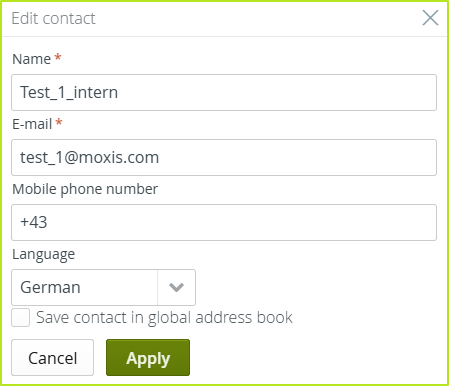
Task: Click the red required asterisk beside Name
Action: [x=58, y=57]
